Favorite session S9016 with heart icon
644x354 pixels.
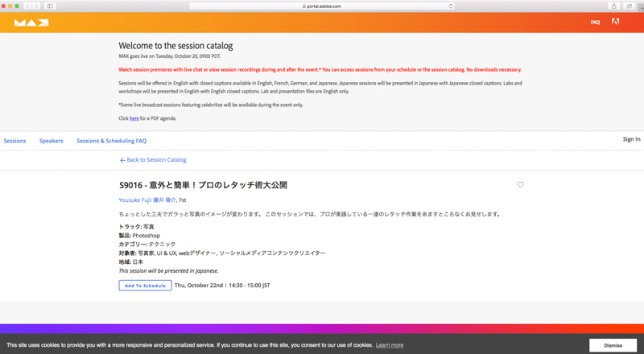tap(520, 185)
